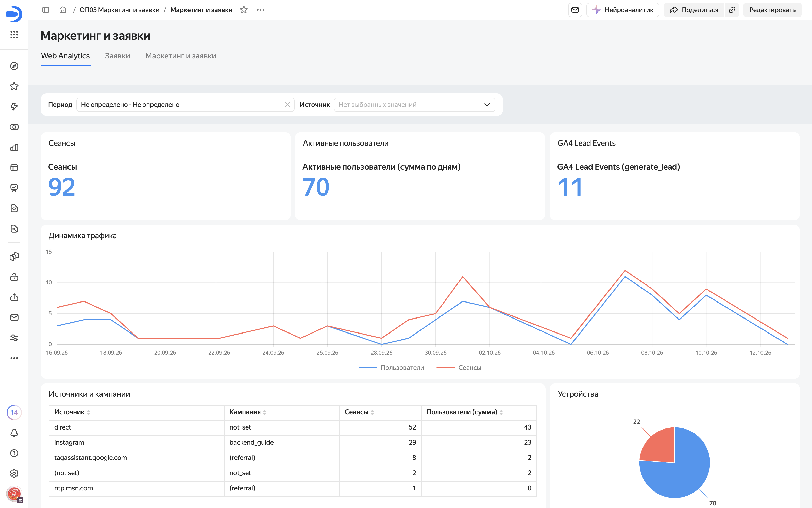The image size is (812, 508).
Task: Open favorites star icon in sidebar
Action: pyautogui.click(x=14, y=86)
